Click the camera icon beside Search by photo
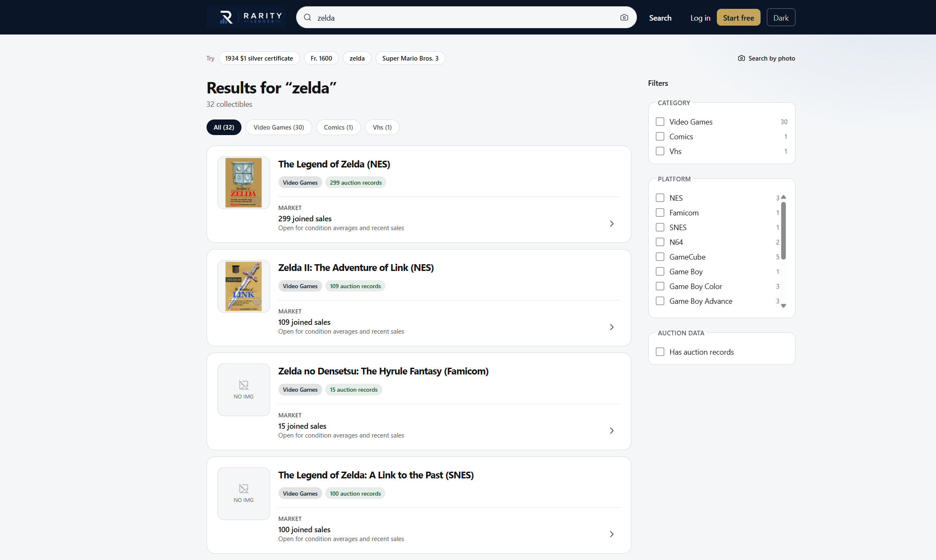The height and width of the screenshot is (560, 936). (x=741, y=58)
